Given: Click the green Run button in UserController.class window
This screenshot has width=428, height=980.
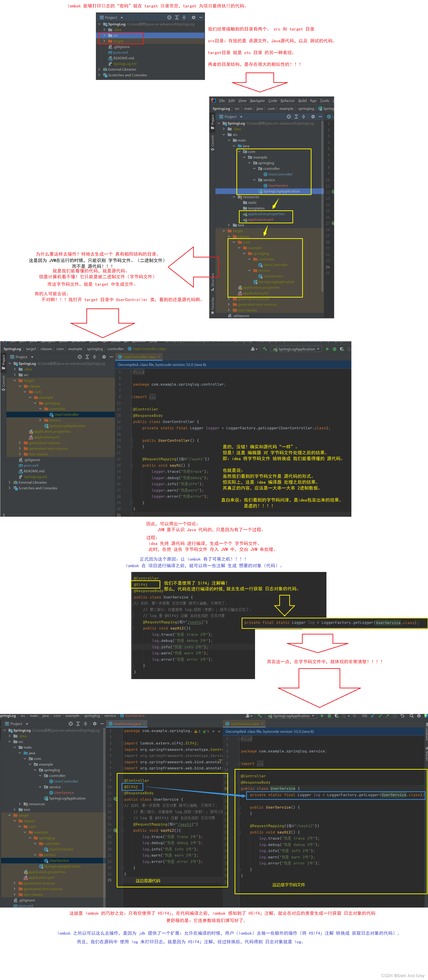Looking at the screenshot, I should [327, 349].
